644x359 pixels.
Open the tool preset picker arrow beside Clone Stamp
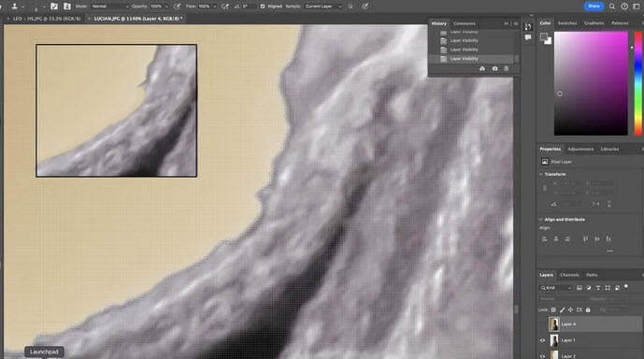(x=22, y=7)
